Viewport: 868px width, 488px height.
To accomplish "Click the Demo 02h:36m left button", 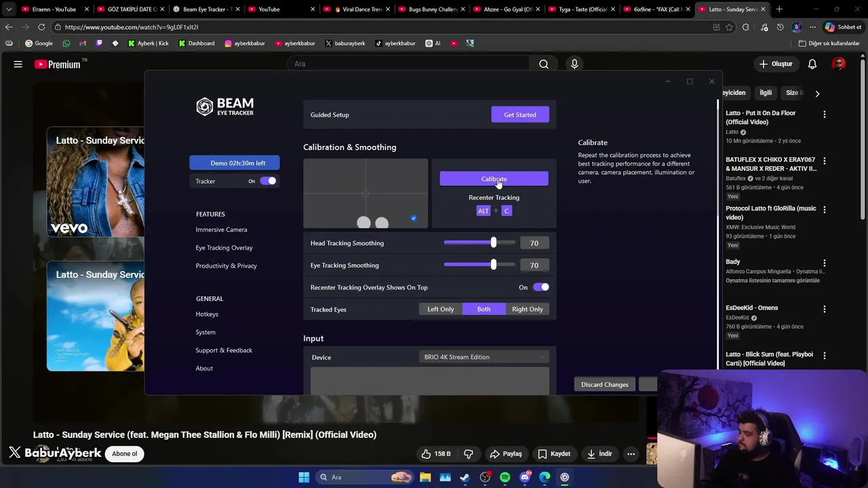I will click(x=235, y=163).
